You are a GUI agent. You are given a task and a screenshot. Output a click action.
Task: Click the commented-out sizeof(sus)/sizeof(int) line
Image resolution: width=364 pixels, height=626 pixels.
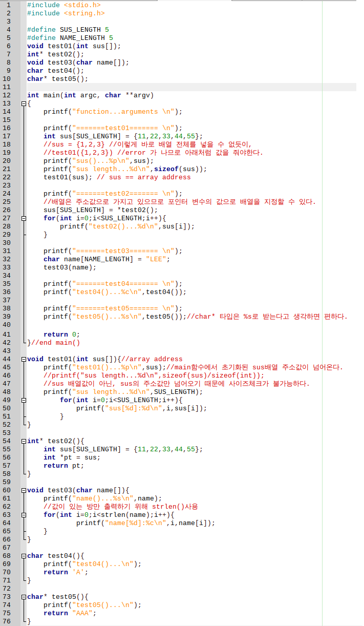(x=154, y=375)
